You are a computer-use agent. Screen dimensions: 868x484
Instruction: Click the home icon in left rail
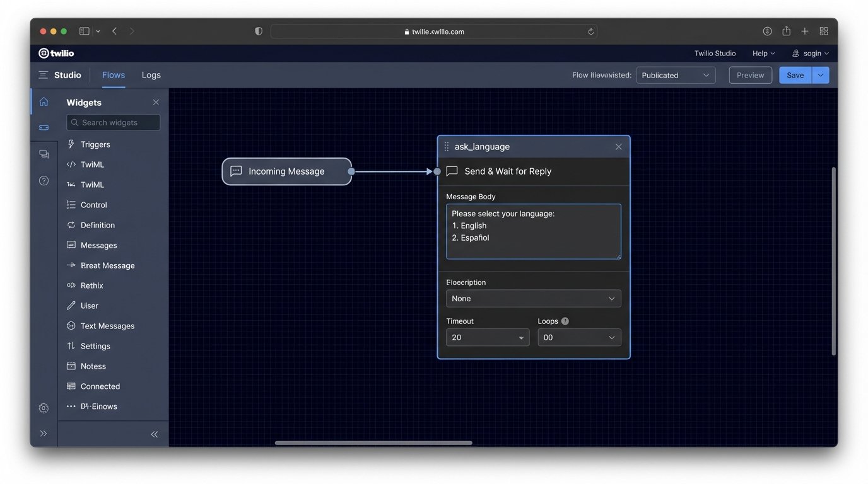coord(44,101)
